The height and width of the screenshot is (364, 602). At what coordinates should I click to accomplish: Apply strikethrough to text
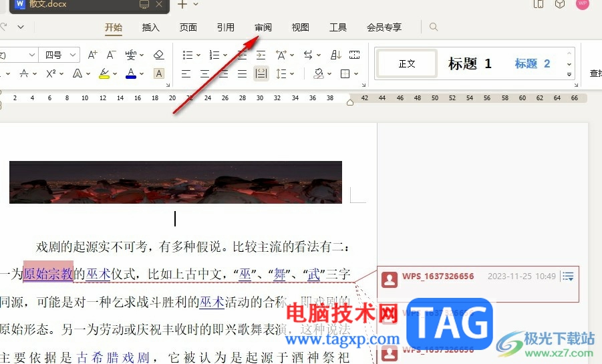(24, 73)
